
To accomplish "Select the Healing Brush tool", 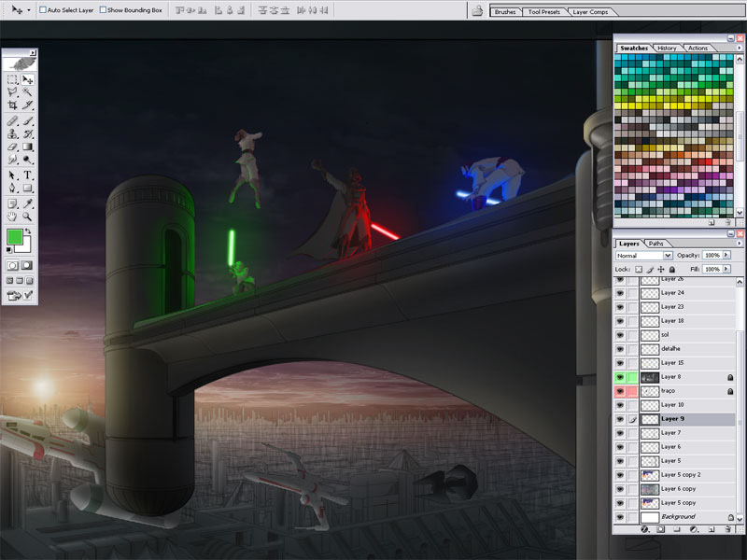I will click(13, 121).
